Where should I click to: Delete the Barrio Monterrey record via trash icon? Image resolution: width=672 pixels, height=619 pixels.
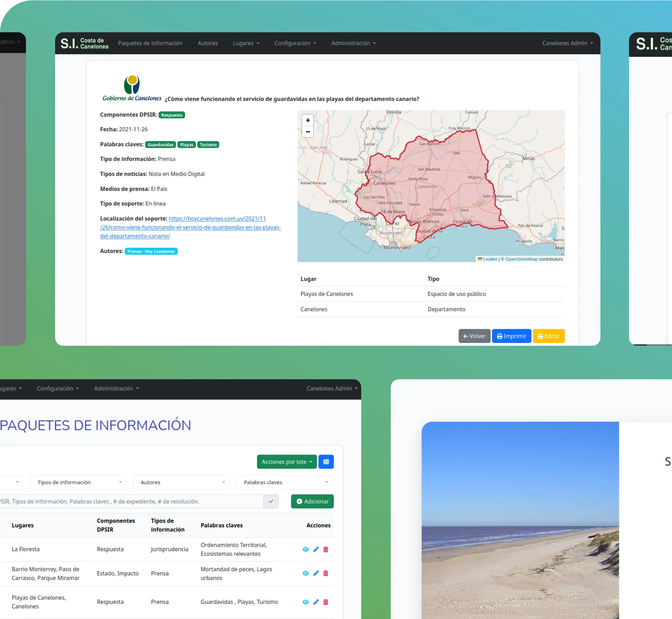tap(326, 574)
